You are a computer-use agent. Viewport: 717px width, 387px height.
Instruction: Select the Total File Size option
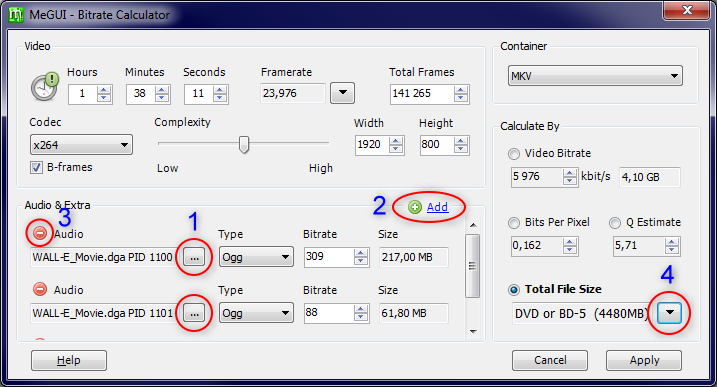tap(514, 290)
